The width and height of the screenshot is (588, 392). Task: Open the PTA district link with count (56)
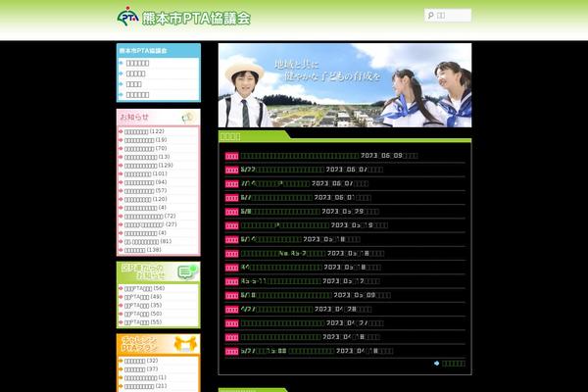pyautogui.click(x=144, y=288)
